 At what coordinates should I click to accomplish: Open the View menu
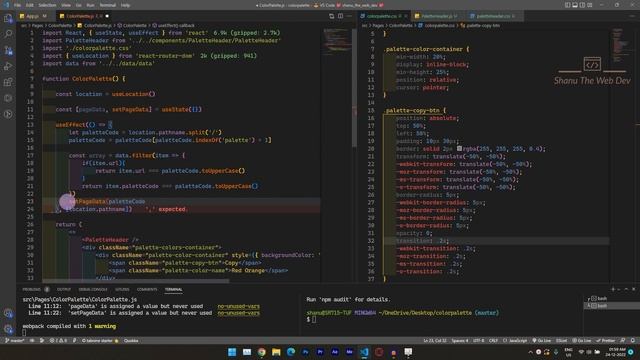(66, 5)
